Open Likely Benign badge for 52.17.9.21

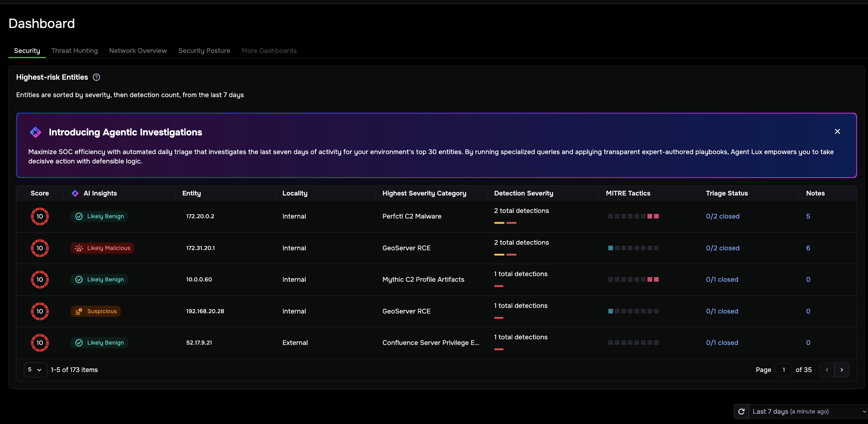click(99, 343)
